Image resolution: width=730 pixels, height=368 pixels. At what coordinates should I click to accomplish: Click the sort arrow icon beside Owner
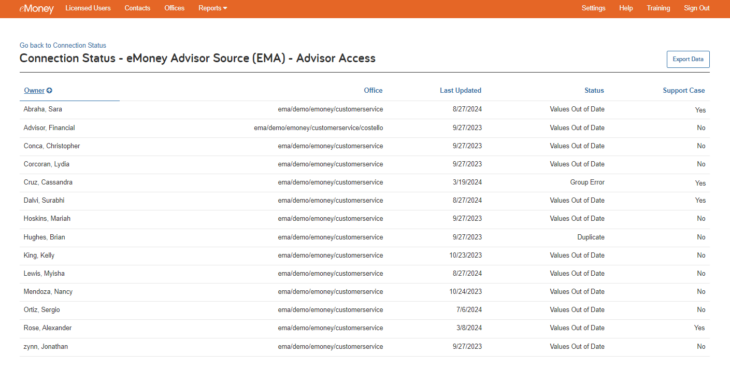click(49, 90)
